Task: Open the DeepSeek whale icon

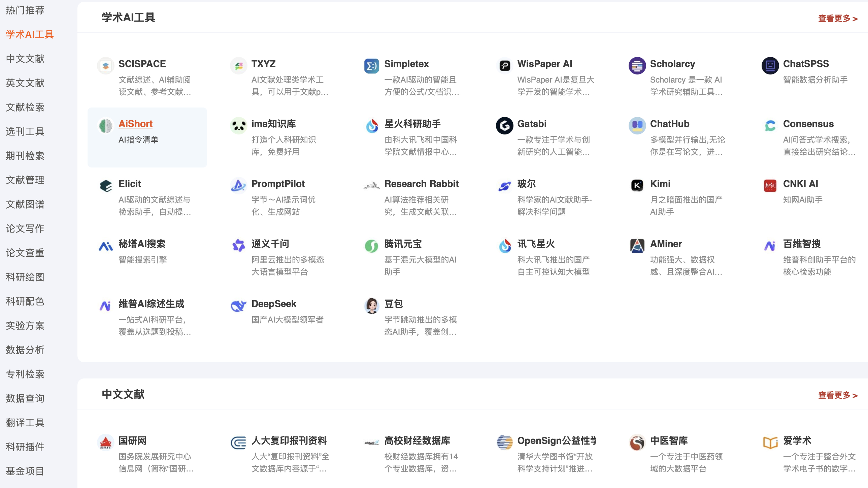Action: [x=238, y=306]
